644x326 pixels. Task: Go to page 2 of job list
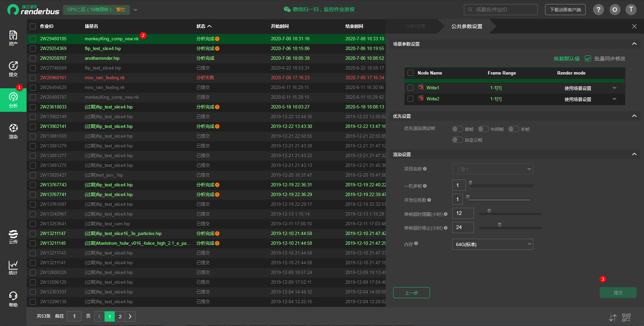tap(120, 316)
